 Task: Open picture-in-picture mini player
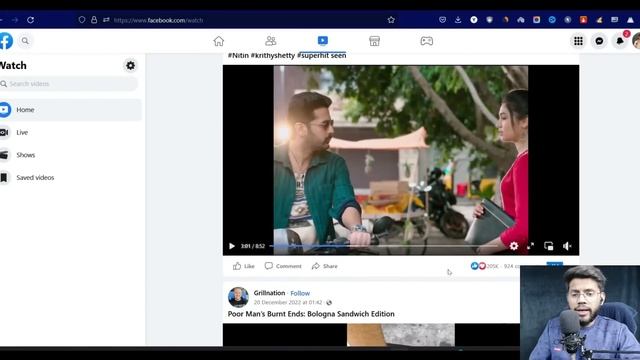point(549,246)
